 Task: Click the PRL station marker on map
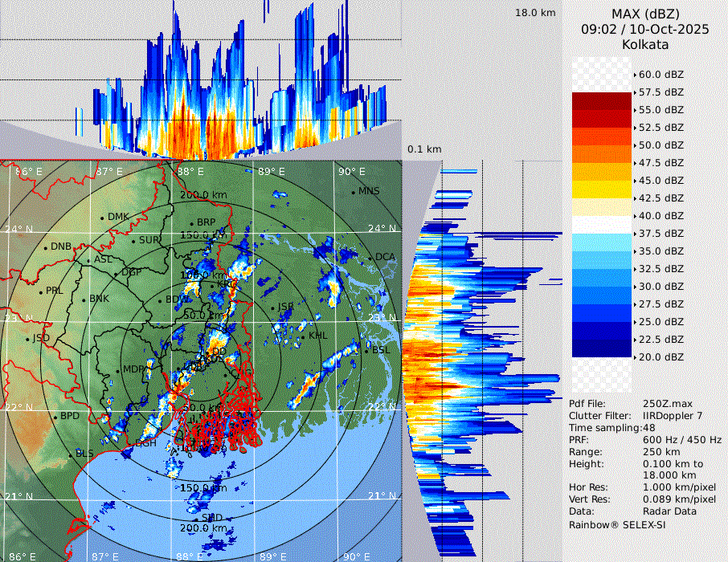pos(41,291)
